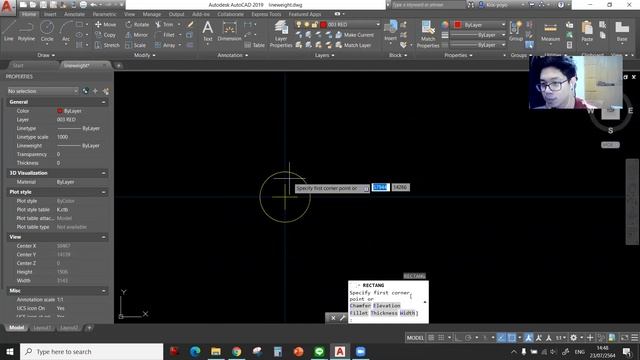This screenshot has width=640, height=360.
Task: Collapse the Plot style section
Action: [103, 192]
